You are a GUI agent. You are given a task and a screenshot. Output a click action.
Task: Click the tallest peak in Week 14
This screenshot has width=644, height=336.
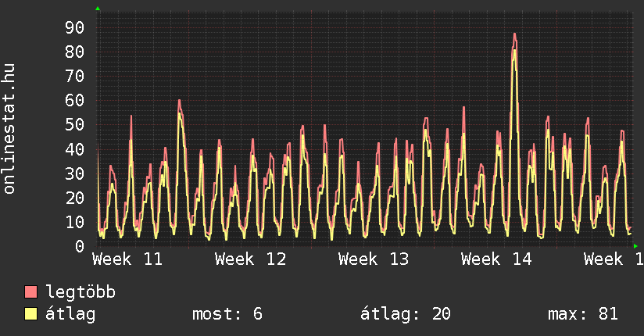[x=514, y=34]
